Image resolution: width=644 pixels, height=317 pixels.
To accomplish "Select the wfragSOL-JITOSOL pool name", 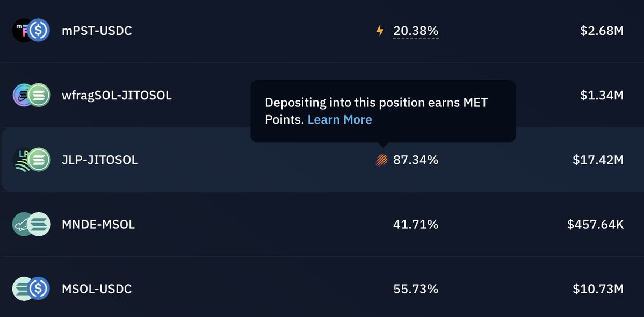I will click(x=117, y=96).
